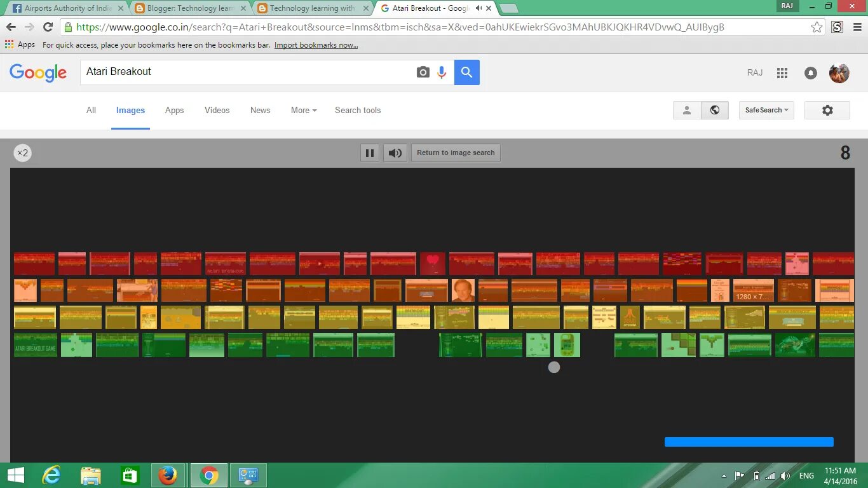
Task: Open the Windows Store from taskbar
Action: point(130,475)
